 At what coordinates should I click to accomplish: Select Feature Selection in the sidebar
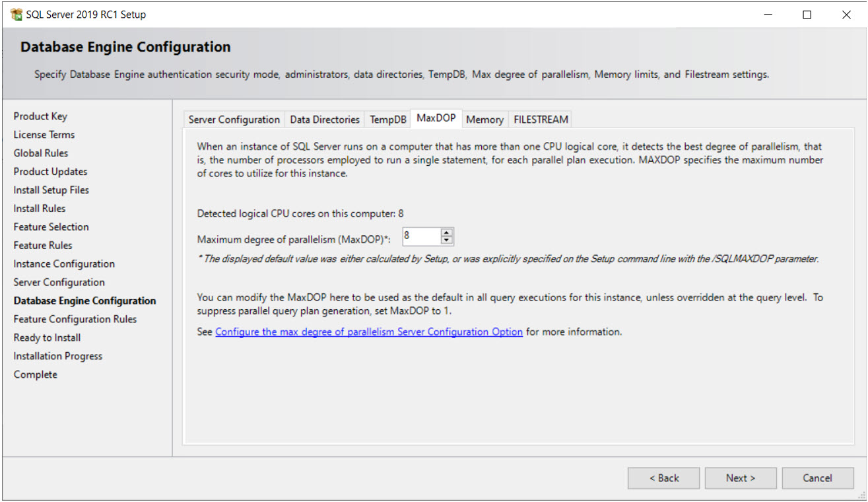(x=51, y=227)
